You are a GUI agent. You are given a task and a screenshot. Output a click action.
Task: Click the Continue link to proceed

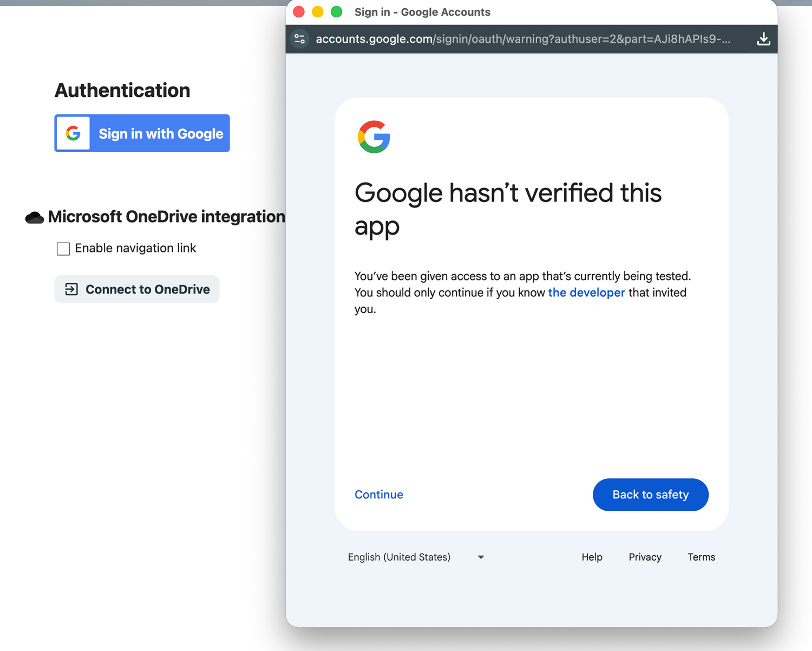[378, 494]
